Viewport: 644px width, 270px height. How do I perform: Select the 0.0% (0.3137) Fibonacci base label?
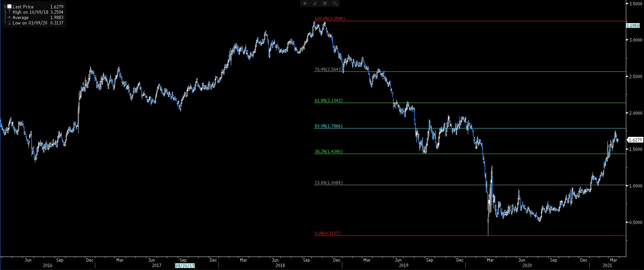coord(327,233)
